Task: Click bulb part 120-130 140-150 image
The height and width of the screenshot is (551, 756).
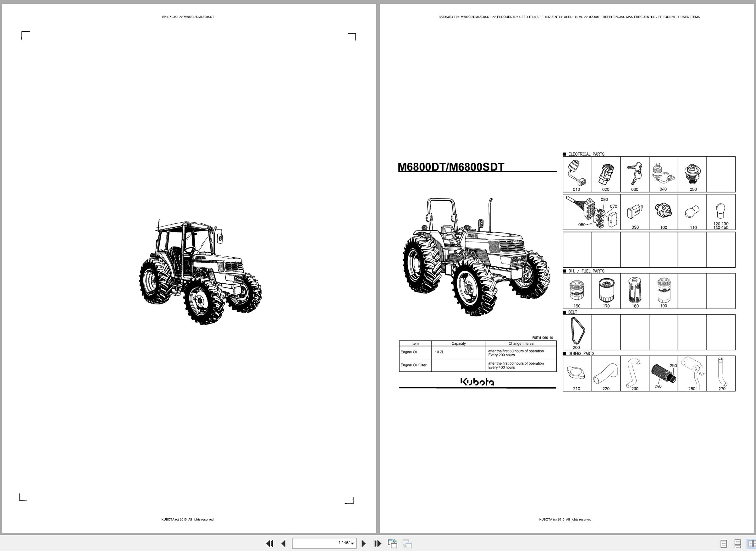Action: coord(720,211)
